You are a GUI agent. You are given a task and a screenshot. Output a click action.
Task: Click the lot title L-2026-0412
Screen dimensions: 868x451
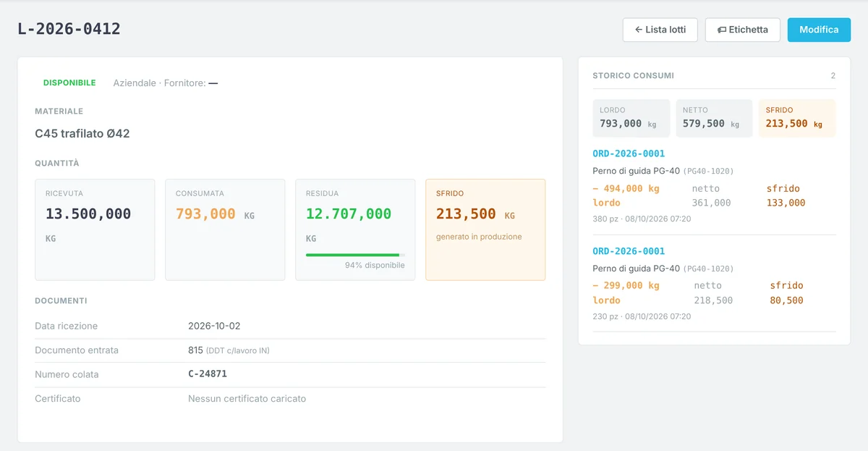pyautogui.click(x=69, y=29)
